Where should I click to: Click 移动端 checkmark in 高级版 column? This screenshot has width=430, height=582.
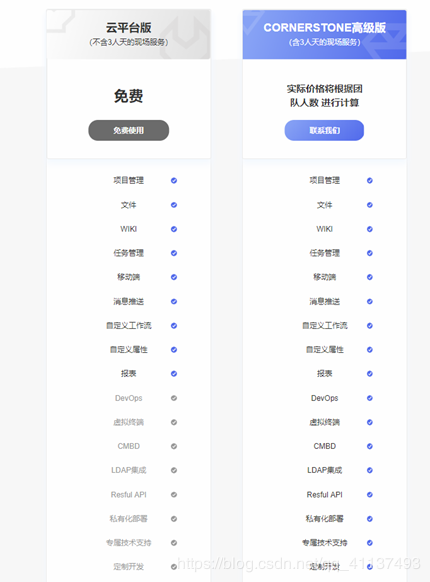[369, 277]
